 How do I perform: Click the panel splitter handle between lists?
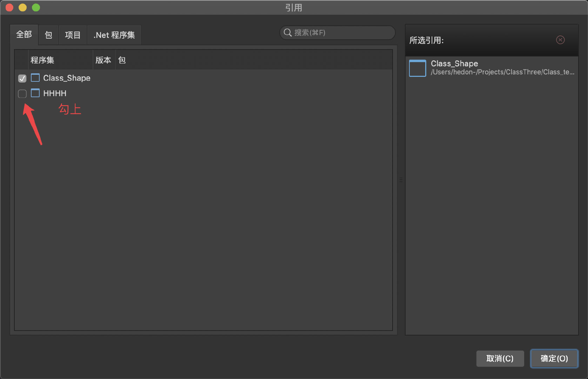[401, 180]
